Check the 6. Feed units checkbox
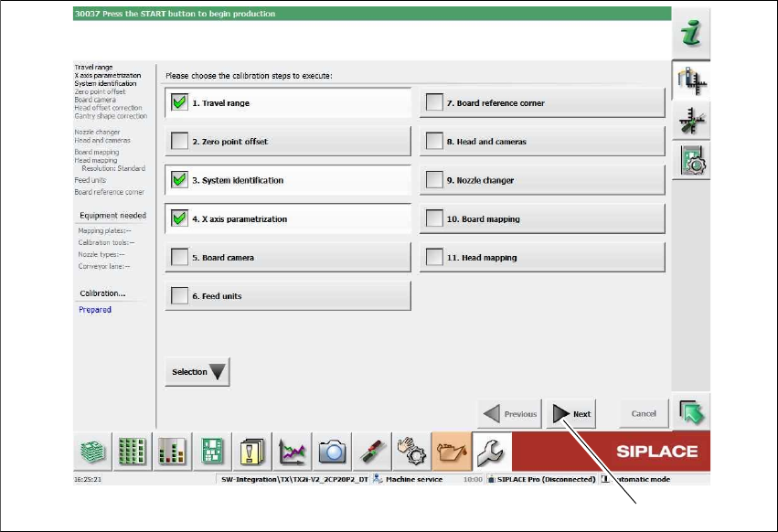 [179, 296]
